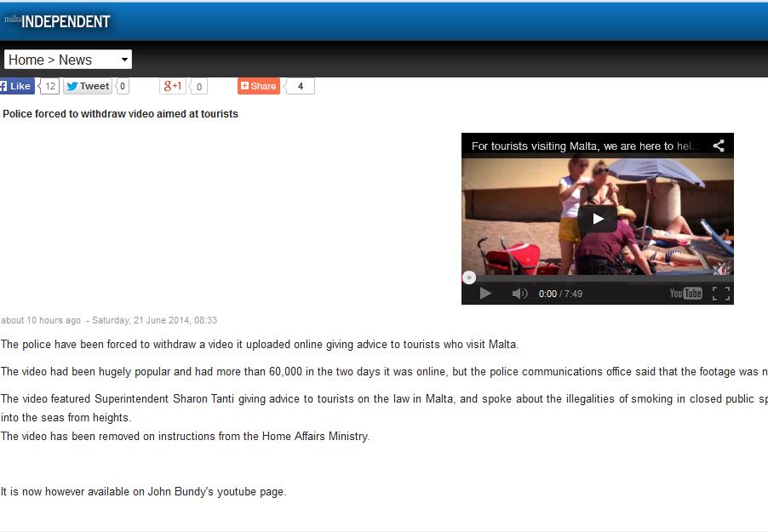Click the Malta Independent logo
Viewport: 768px width, 532px height.
click(x=57, y=21)
